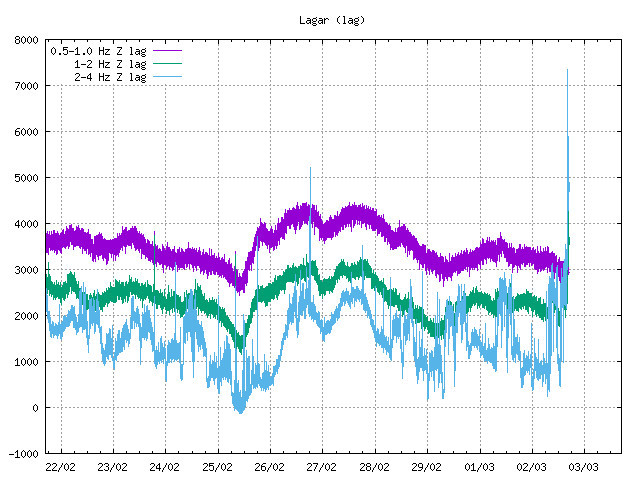Click the 03/03 date label on x-axis
The height and width of the screenshot is (480, 640).
(584, 467)
